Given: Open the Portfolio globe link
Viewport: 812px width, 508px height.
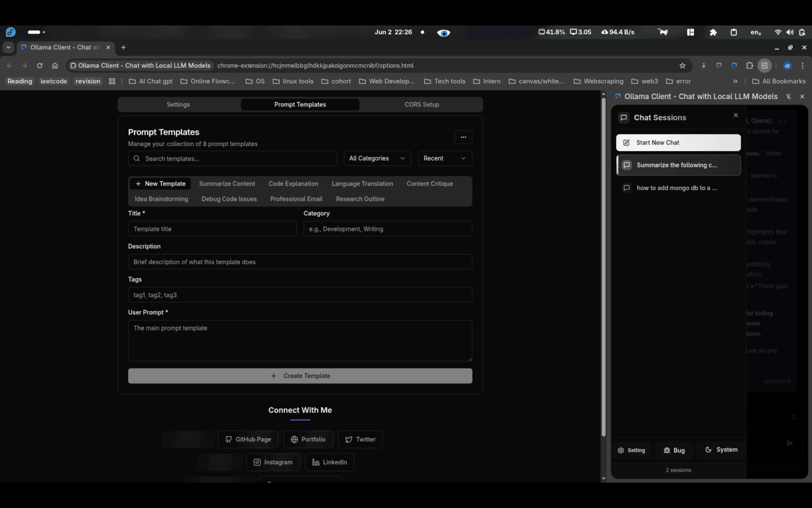Looking at the screenshot, I should [308, 439].
